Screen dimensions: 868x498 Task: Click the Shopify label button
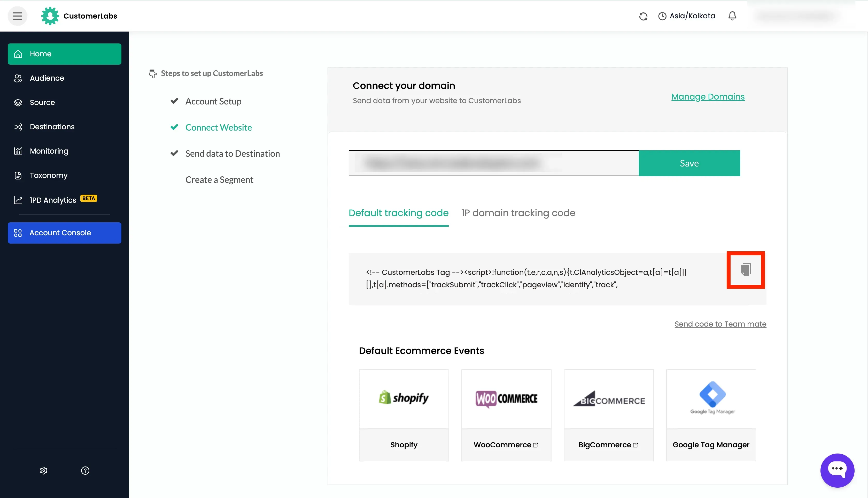404,445
